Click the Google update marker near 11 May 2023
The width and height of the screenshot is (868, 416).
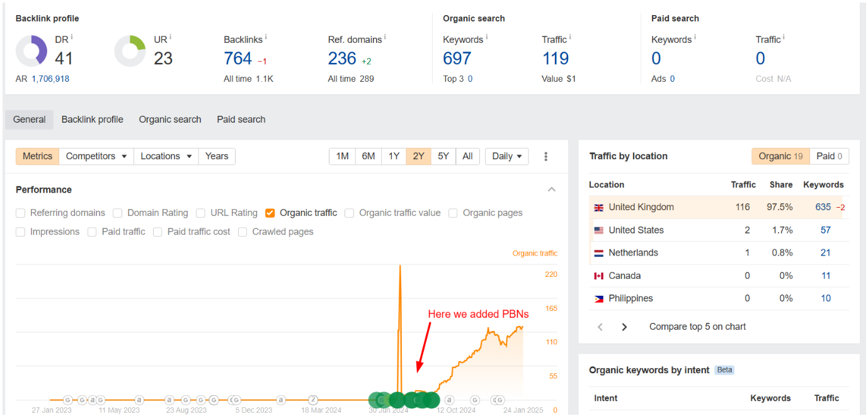(x=100, y=400)
